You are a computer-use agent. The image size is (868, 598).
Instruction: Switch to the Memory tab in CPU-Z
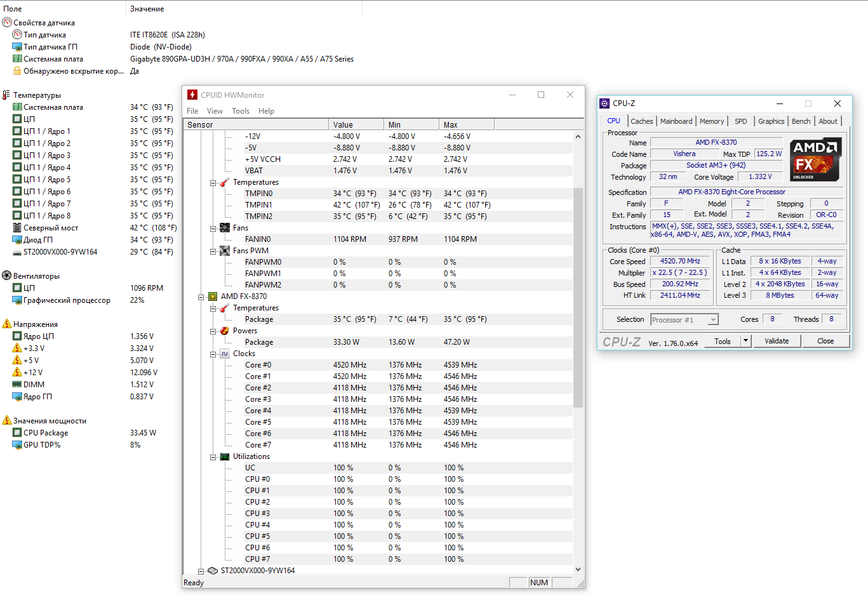(712, 121)
